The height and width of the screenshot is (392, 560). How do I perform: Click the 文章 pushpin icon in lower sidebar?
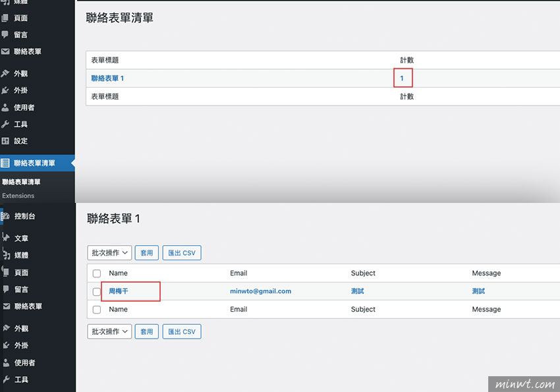click(6, 238)
